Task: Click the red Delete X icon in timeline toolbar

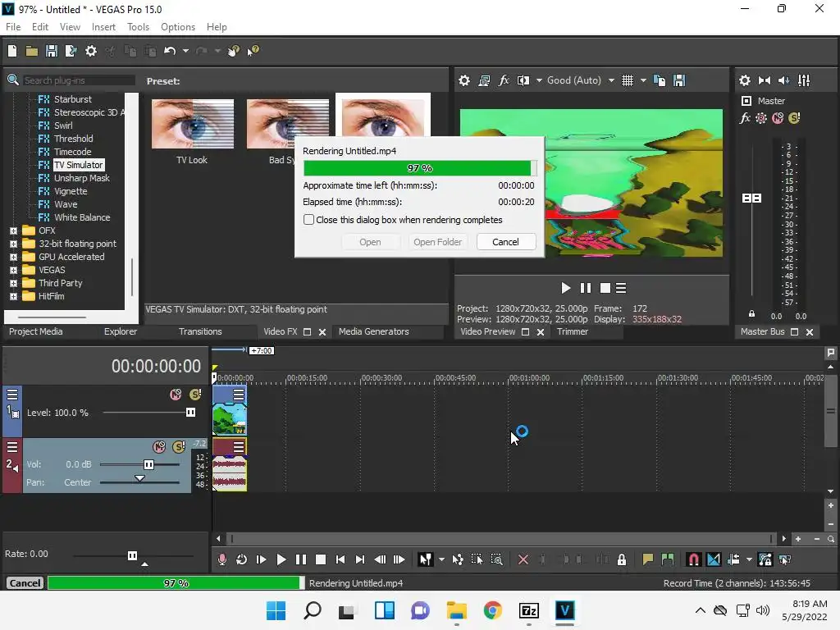Action: point(523,559)
